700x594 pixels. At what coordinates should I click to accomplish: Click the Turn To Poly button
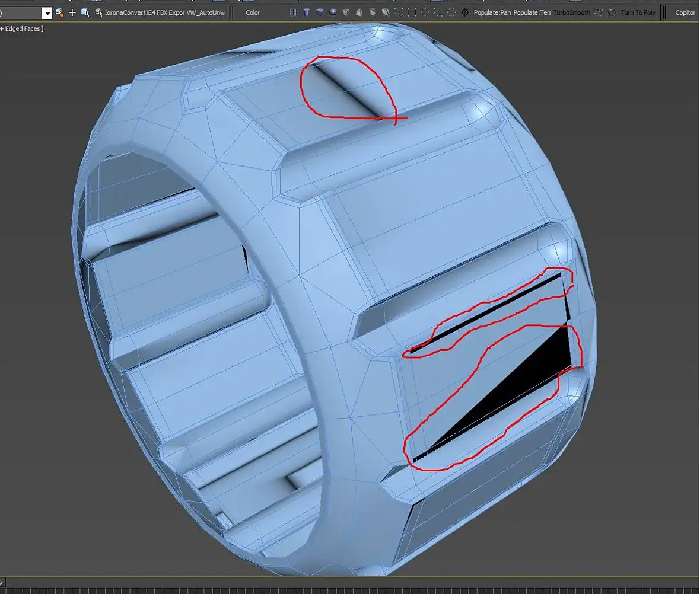click(x=638, y=12)
